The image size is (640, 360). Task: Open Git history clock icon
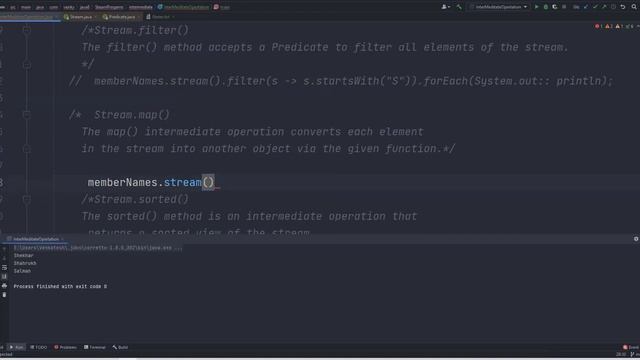(613, 7)
